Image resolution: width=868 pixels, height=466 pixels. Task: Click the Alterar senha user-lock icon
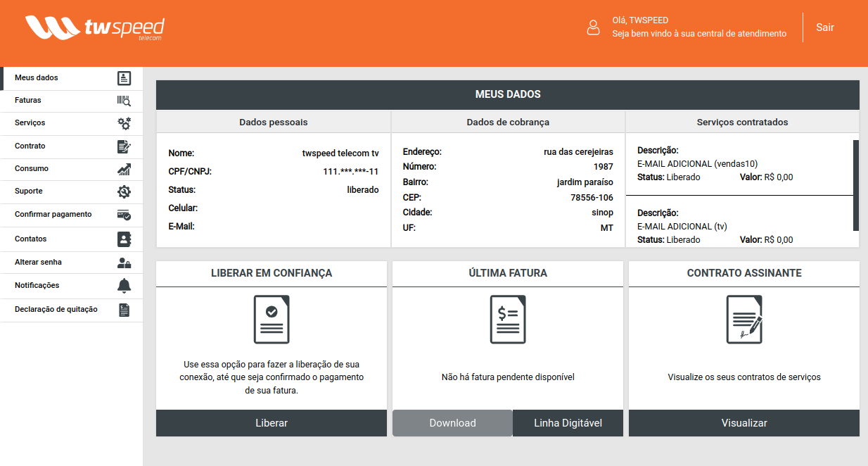tap(124, 263)
